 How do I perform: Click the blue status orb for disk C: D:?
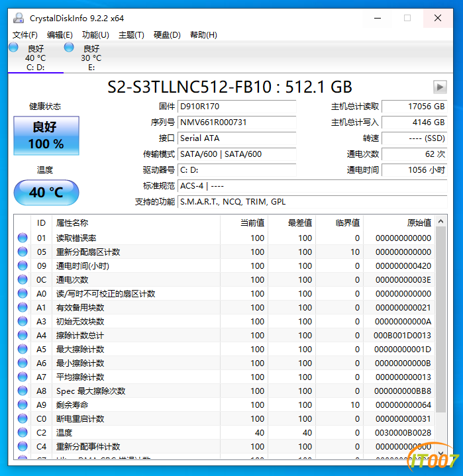(x=13, y=48)
